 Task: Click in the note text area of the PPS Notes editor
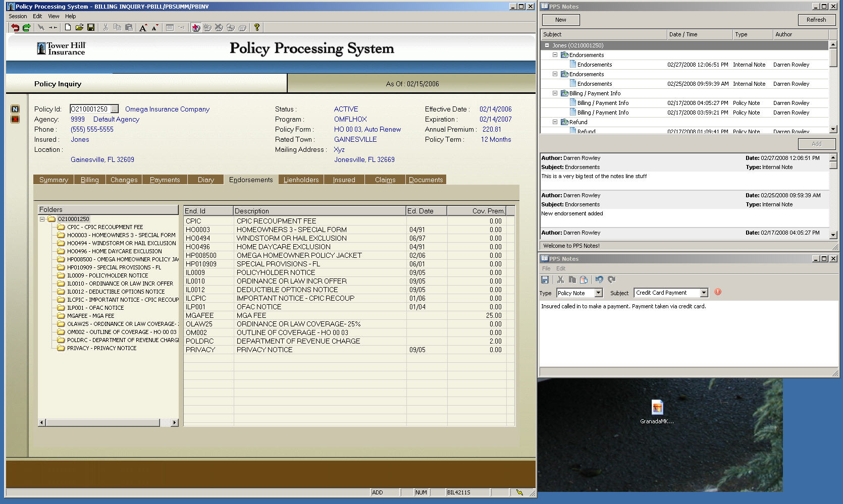pos(689,334)
